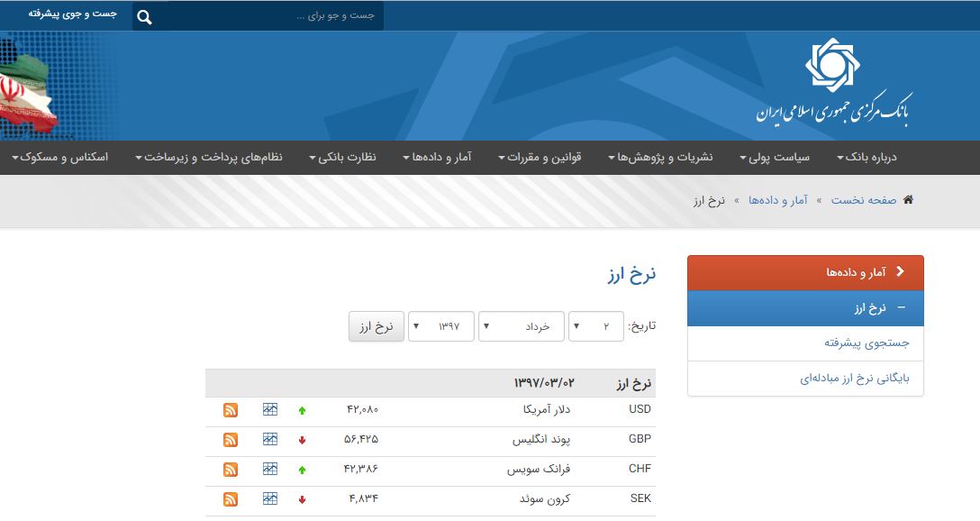Expand سیاست پولی menu
Viewport: 980px width, 521px height.
[775, 157]
